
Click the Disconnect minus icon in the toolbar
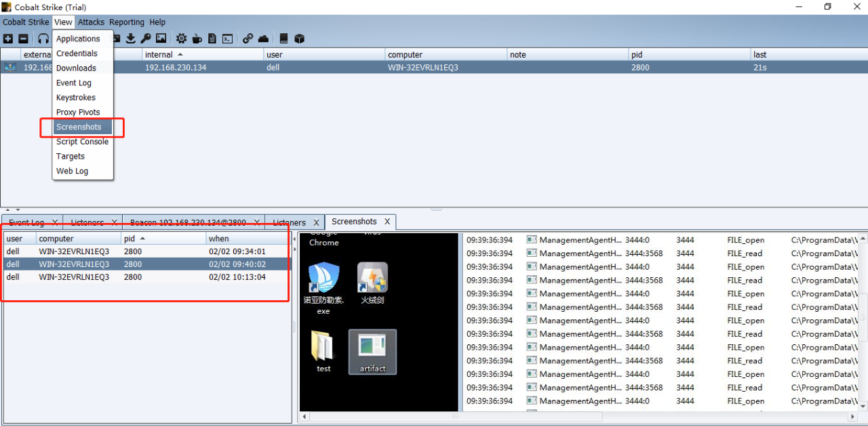coord(23,39)
